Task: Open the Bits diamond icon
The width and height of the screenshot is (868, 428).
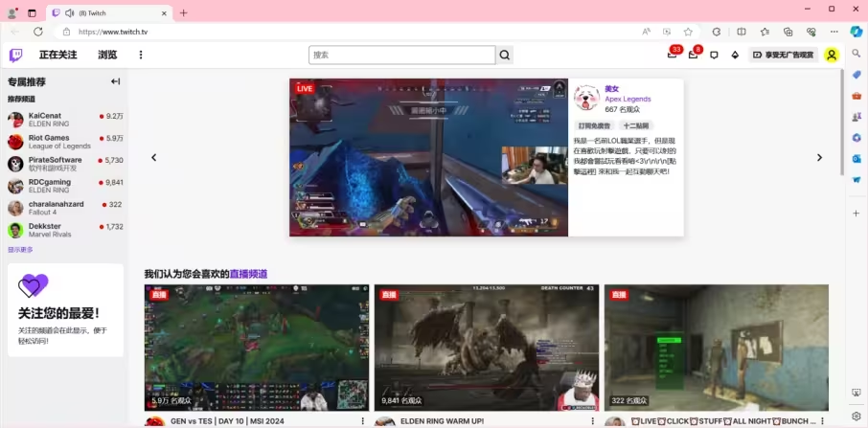Action: [x=735, y=55]
